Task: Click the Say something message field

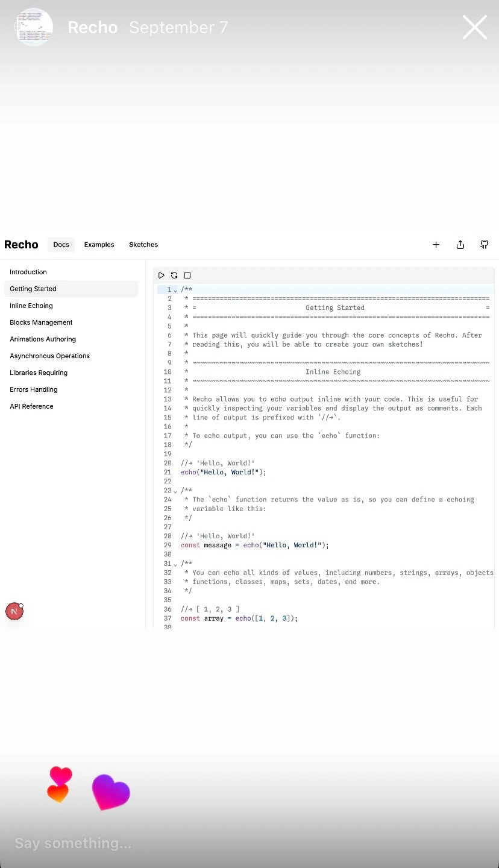Action: click(73, 843)
